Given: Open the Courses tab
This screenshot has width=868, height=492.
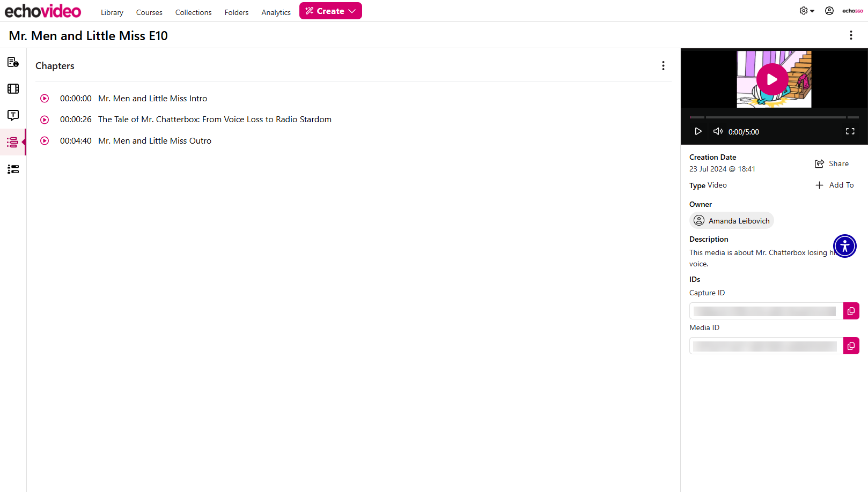Looking at the screenshot, I should 149,12.
